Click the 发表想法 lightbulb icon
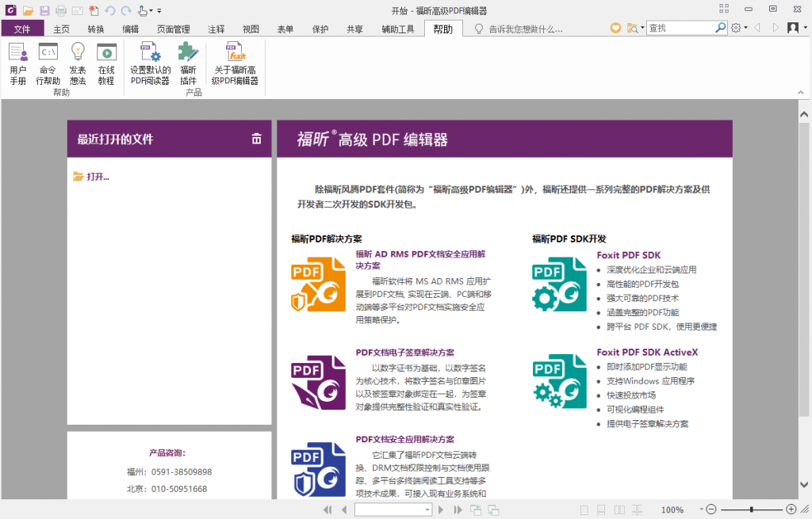This screenshot has height=519, width=812. (78, 63)
